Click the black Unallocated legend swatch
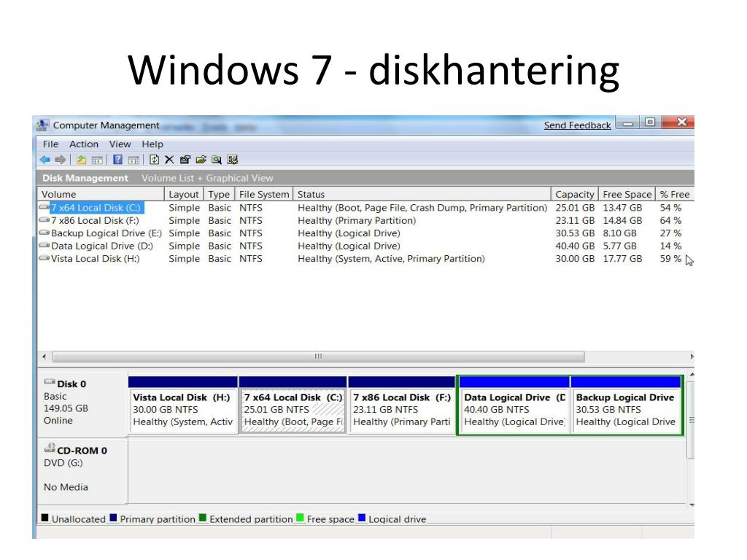The width and height of the screenshot is (747, 560). coord(44,518)
